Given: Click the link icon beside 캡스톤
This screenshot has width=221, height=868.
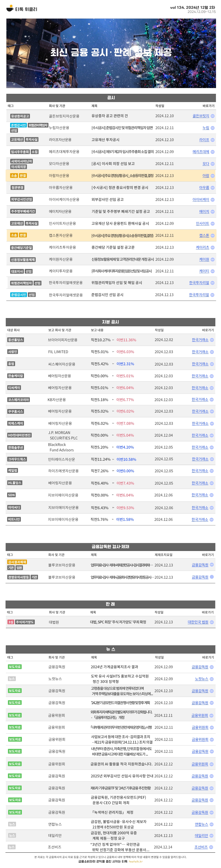Looking at the screenshot, I should pos(213,236).
